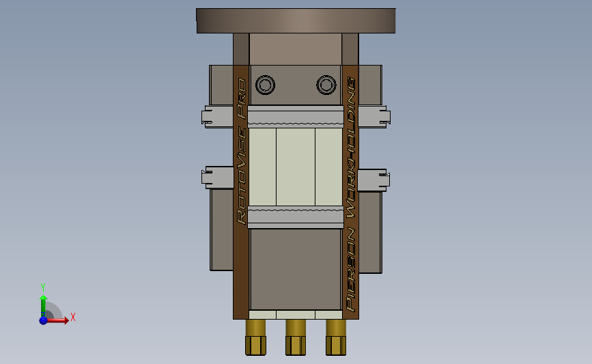Select the left socket head screw

click(265, 85)
